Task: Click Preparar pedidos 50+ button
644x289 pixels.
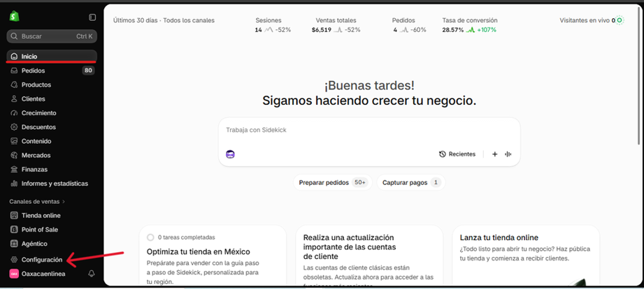Action: [333, 182]
